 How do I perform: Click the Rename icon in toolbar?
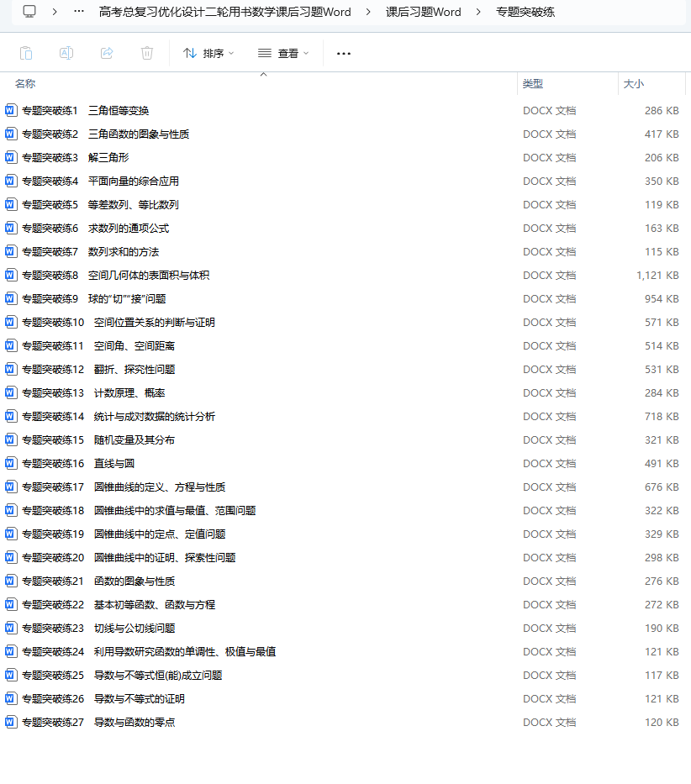[66, 53]
